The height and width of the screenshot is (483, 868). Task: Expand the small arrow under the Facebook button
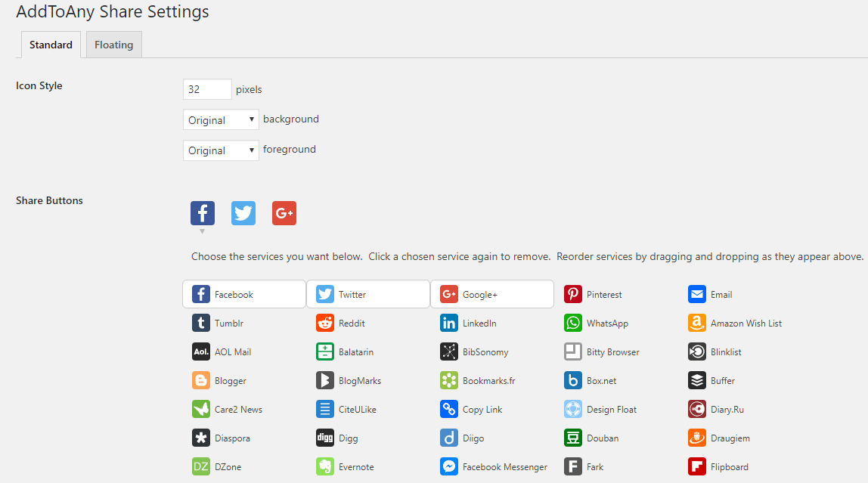pos(203,230)
